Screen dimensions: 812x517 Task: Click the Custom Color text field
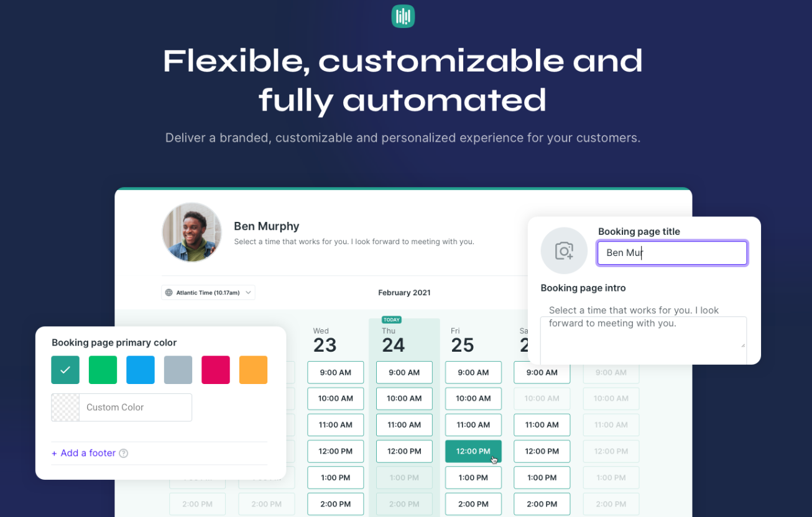[x=136, y=408]
